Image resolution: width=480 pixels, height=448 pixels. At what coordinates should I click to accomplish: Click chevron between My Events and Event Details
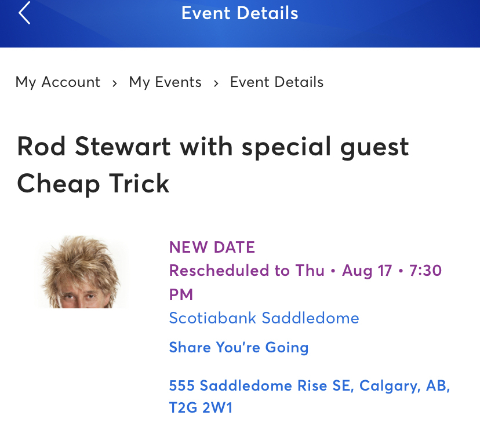tap(216, 83)
